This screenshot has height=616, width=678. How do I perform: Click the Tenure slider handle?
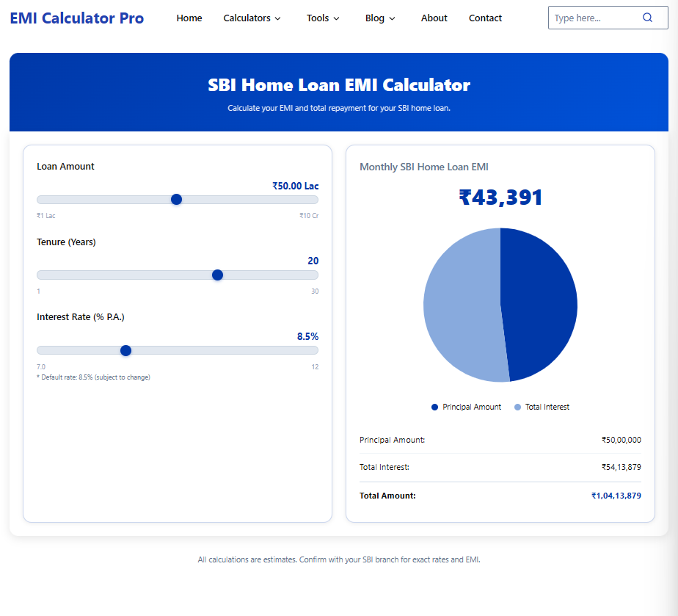coord(217,275)
